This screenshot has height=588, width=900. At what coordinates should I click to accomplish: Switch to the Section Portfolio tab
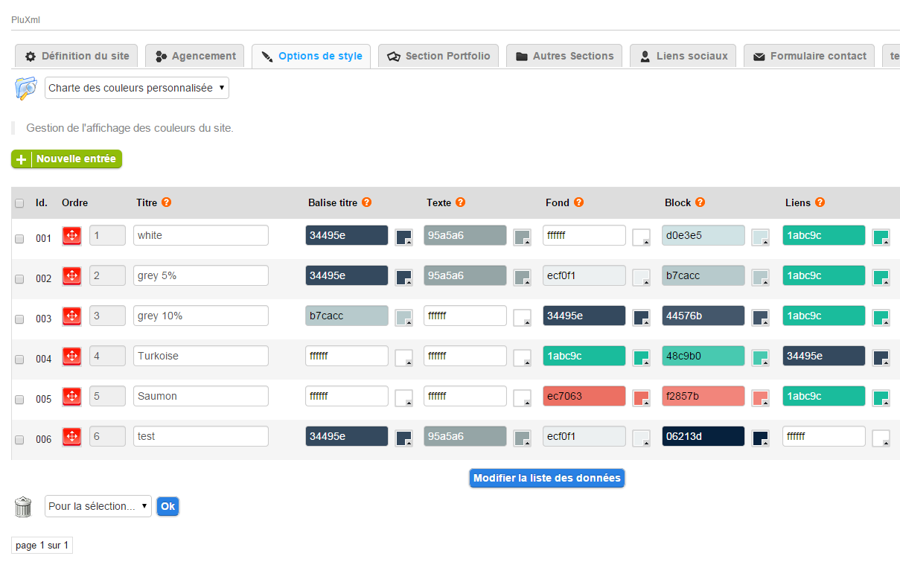click(438, 56)
